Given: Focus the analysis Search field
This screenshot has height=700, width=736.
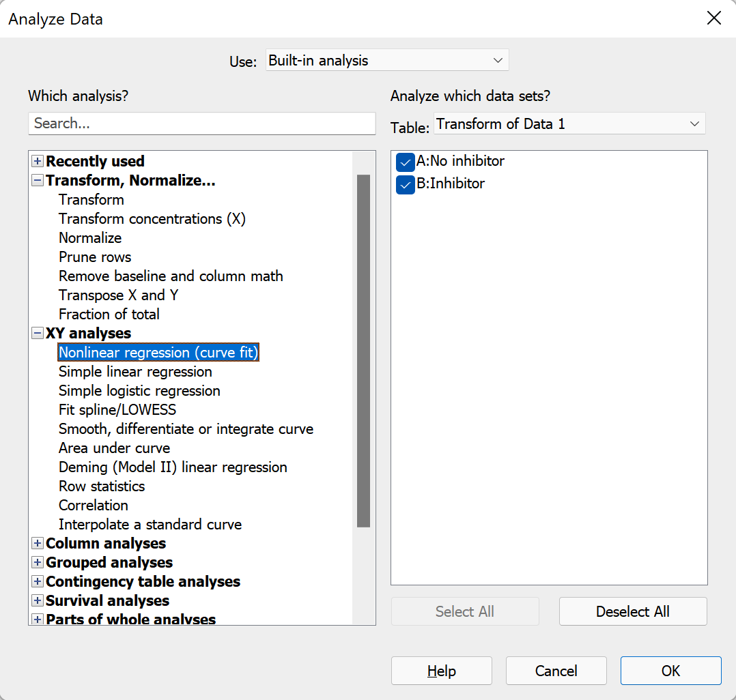Looking at the screenshot, I should tap(202, 123).
